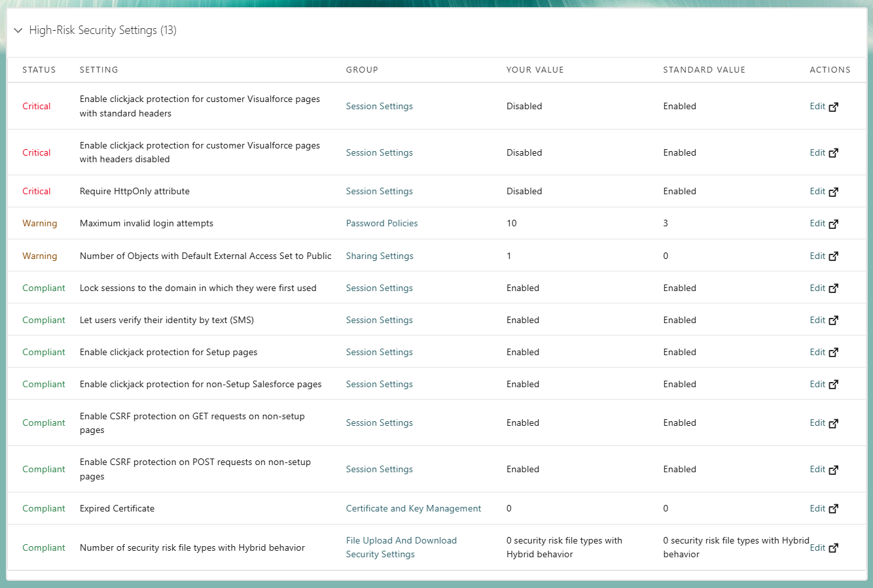Open the Password Policies group link
The width and height of the screenshot is (873, 588).
[382, 223]
